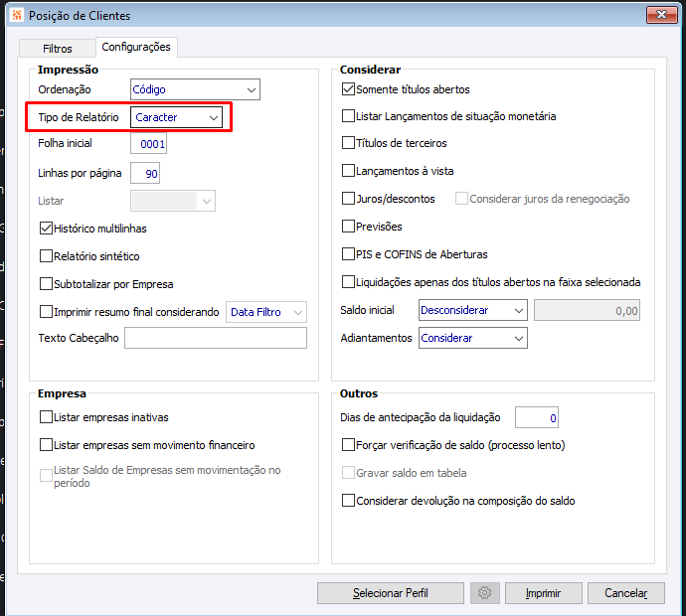
Task: Uncheck Histórico multilinhas
Action: pos(47,229)
